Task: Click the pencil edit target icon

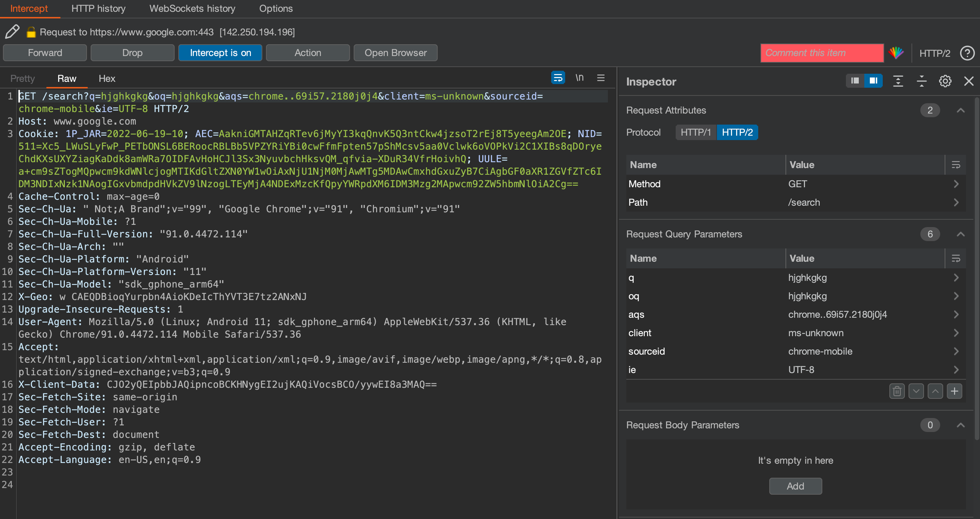Action: (x=12, y=32)
